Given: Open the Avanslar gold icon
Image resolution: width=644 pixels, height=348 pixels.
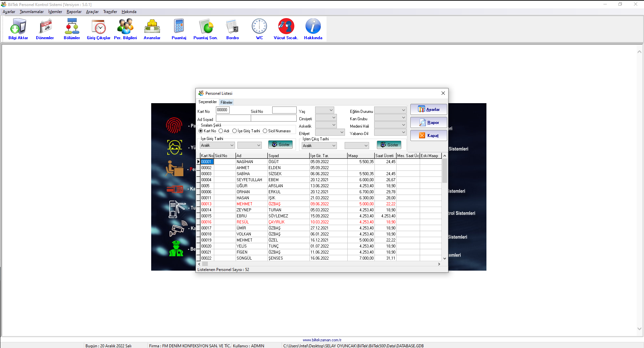Looking at the screenshot, I should click(152, 29).
